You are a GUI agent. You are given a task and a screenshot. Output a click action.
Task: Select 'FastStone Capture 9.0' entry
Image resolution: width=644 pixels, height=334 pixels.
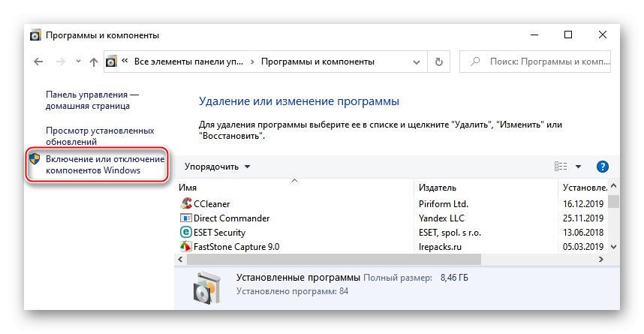pos(236,247)
